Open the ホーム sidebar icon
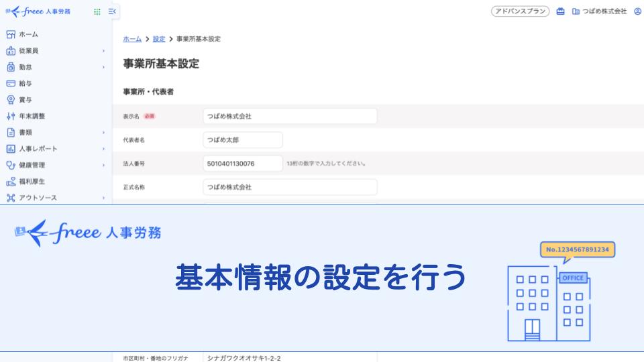 pyautogui.click(x=11, y=34)
